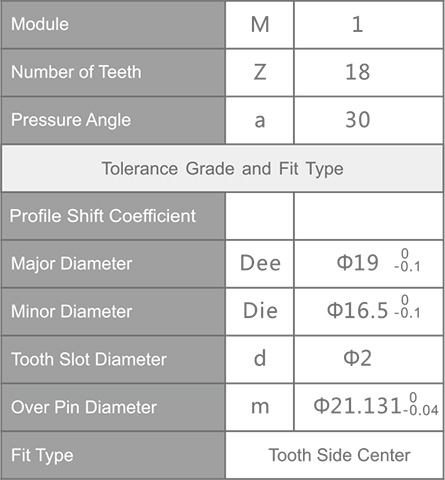Screen dimensions: 445x480
Task: Click the empty Profile Shift value cell
Action: coord(369,216)
